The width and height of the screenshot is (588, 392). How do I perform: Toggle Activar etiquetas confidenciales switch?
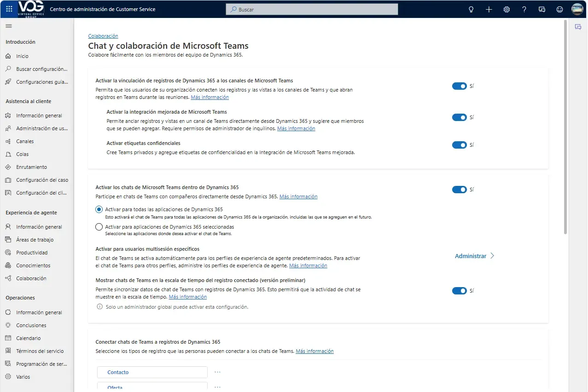point(459,145)
